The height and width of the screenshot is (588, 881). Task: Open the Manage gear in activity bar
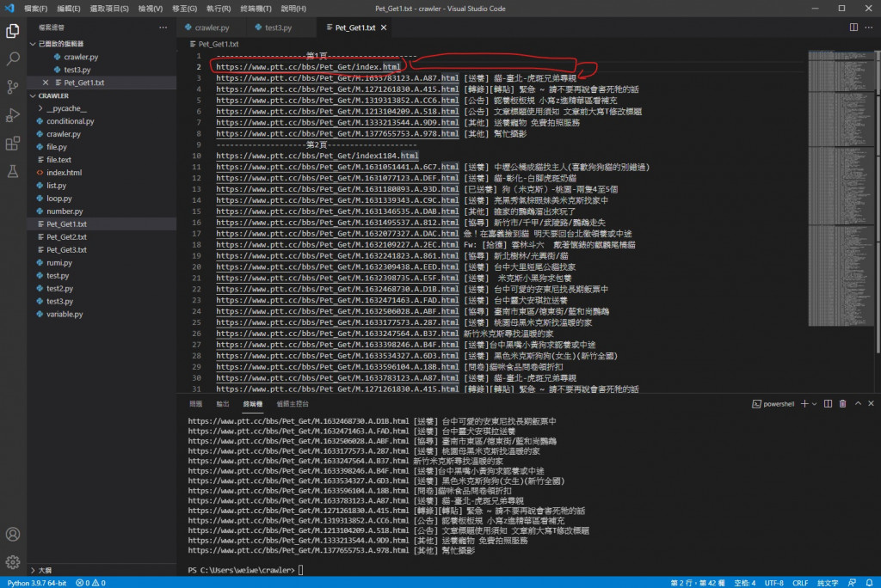pos(12,561)
